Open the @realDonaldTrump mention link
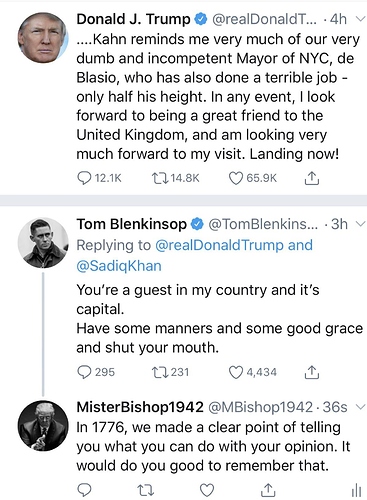This screenshot has height=500, width=367. pyautogui.click(x=219, y=245)
